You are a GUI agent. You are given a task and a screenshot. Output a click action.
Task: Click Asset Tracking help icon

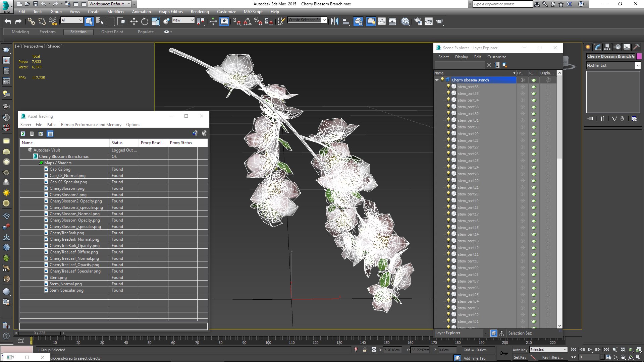195,133
